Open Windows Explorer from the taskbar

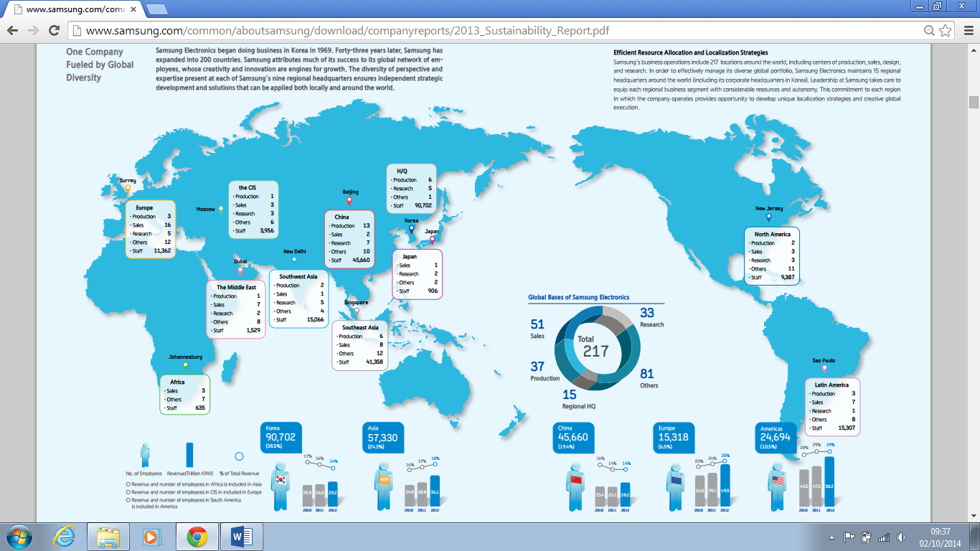[x=108, y=537]
